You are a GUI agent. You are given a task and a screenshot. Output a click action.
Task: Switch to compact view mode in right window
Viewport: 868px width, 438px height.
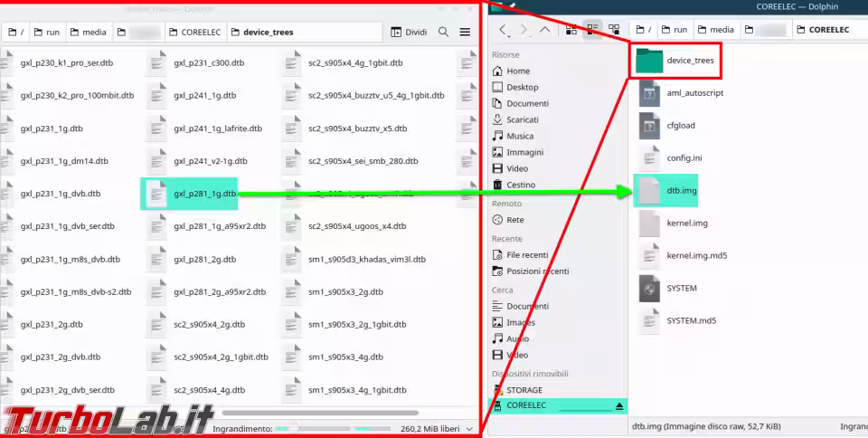(x=592, y=30)
